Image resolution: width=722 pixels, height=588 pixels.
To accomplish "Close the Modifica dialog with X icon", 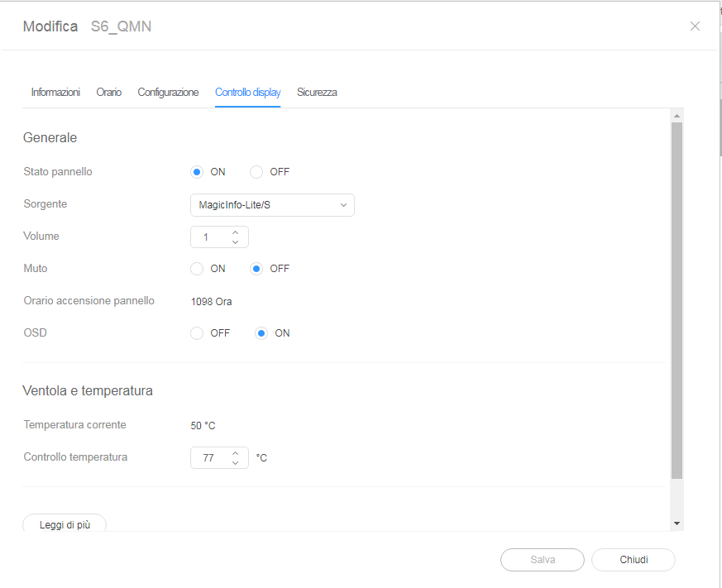I will tap(695, 26).
